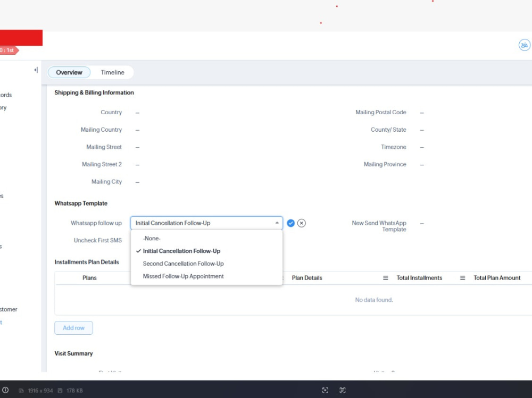The image size is (532, 398).
Task: Click the Mailing Country field value
Action: tap(137, 130)
